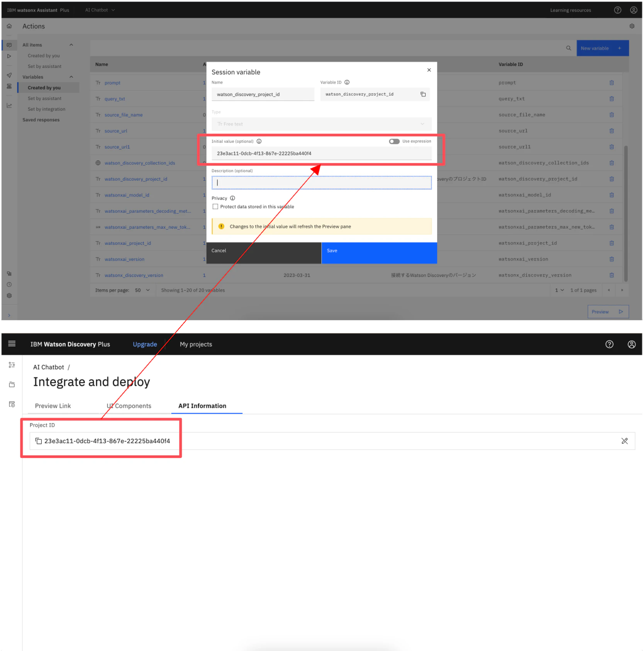
Task: Delete the prompt variable via trash icon
Action: [611, 83]
